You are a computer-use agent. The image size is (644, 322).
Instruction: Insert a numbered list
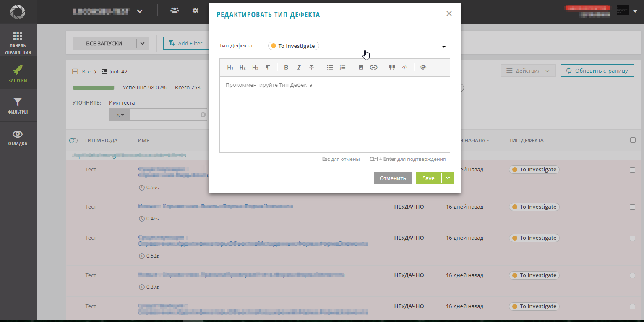click(x=343, y=68)
